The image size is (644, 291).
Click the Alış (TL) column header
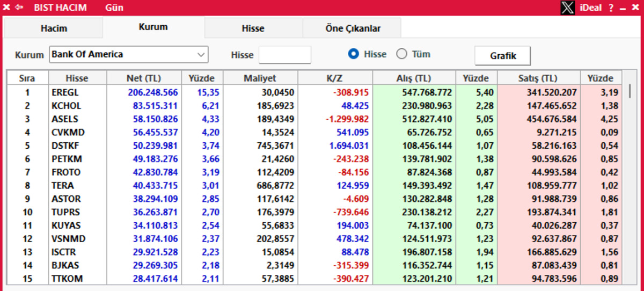(x=414, y=78)
